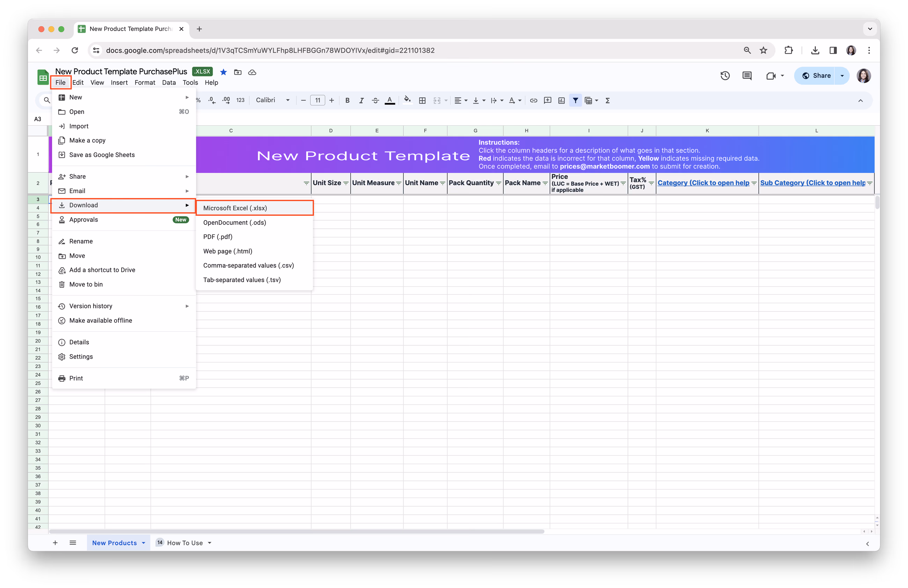Click Print in the File menu
The image size is (908, 588).
[x=124, y=378]
